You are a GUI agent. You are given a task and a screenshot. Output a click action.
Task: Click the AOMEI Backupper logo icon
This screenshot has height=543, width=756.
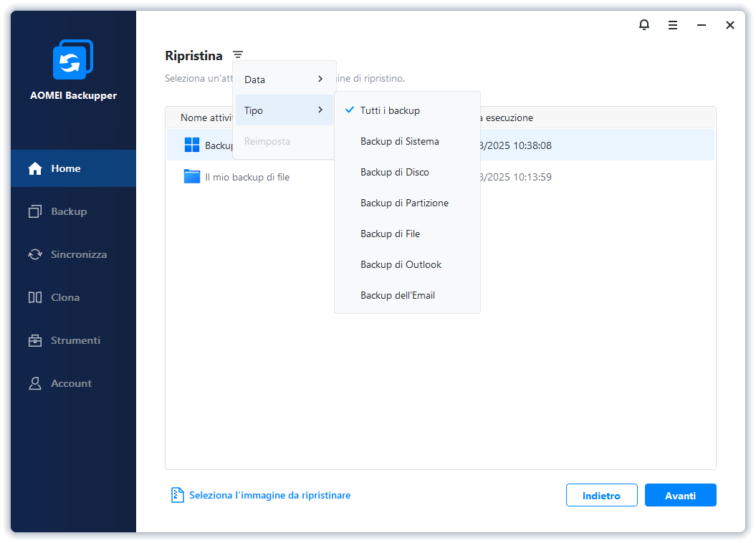pyautogui.click(x=73, y=59)
